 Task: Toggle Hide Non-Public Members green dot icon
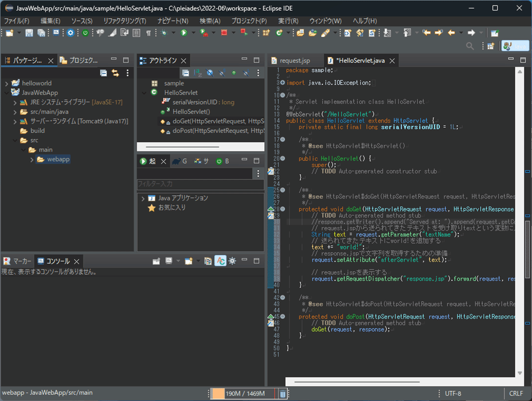point(234,73)
